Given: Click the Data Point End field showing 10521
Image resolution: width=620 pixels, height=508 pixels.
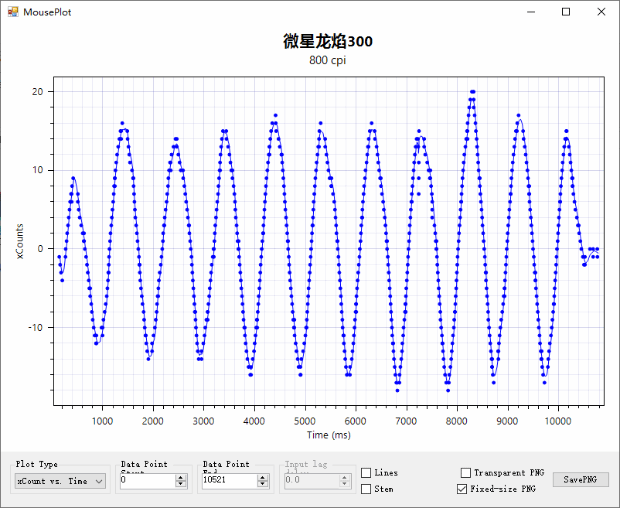Looking at the screenshot, I should [229, 480].
